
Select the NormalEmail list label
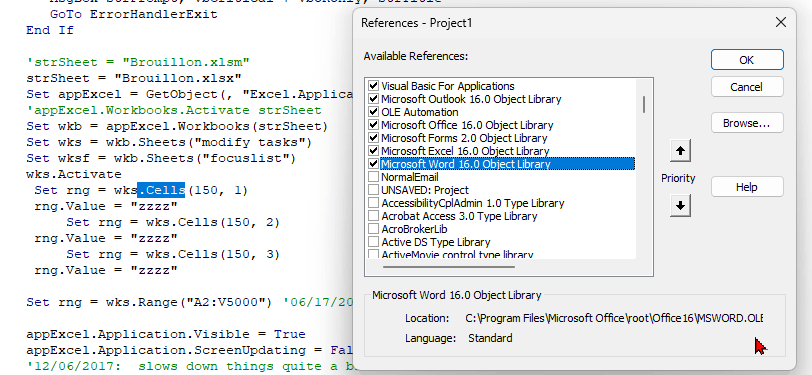coord(410,177)
